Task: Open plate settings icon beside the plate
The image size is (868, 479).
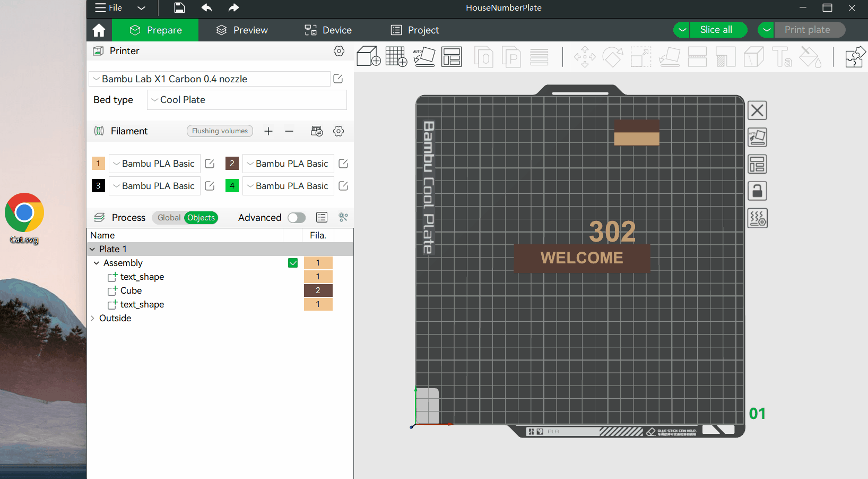Action: pyautogui.click(x=757, y=218)
